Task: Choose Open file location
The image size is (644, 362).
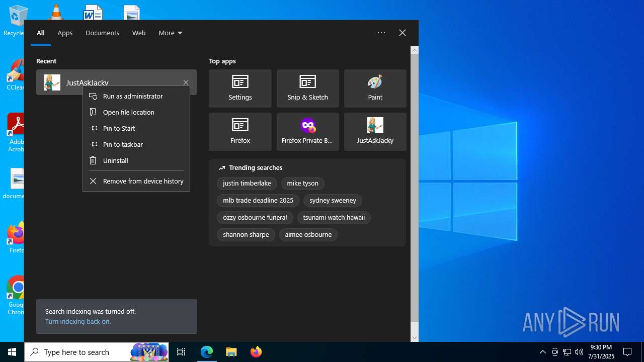Action: click(136, 112)
